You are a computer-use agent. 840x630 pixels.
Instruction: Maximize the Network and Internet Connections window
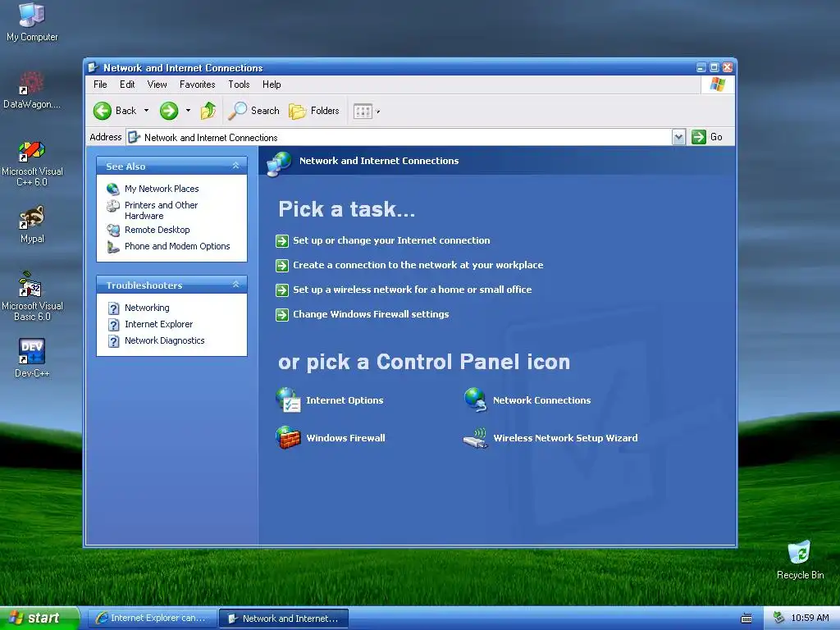pos(714,67)
